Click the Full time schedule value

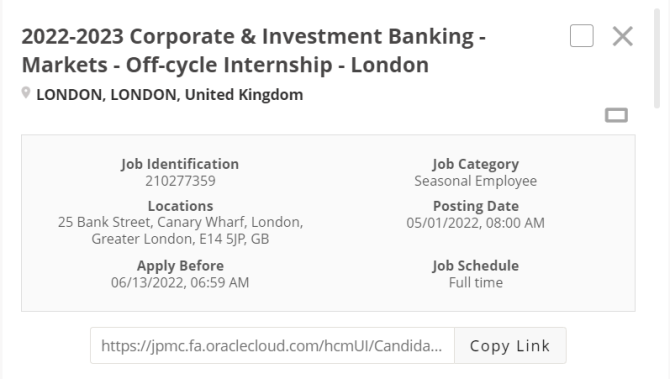pos(476,282)
